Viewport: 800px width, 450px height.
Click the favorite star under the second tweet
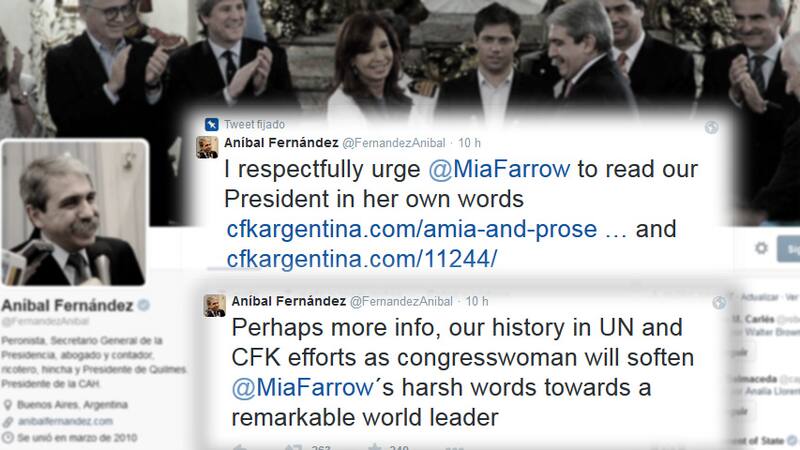(375, 447)
